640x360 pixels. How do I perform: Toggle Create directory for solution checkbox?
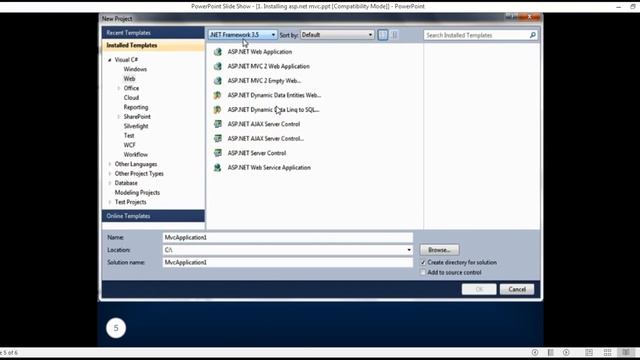[x=423, y=262]
